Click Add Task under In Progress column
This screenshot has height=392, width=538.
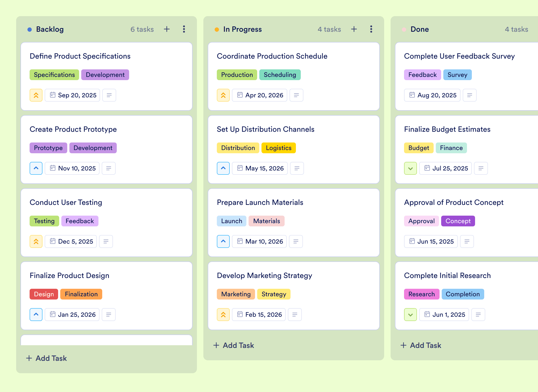click(x=234, y=345)
